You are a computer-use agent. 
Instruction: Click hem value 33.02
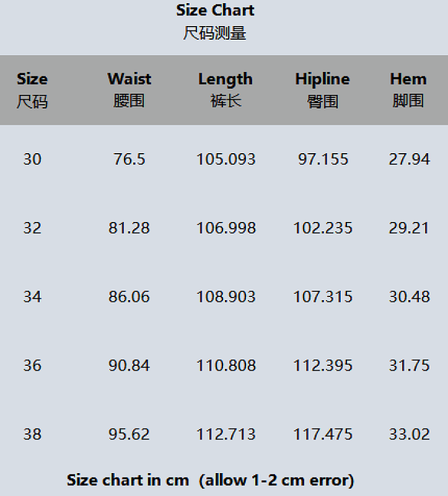coord(410,435)
